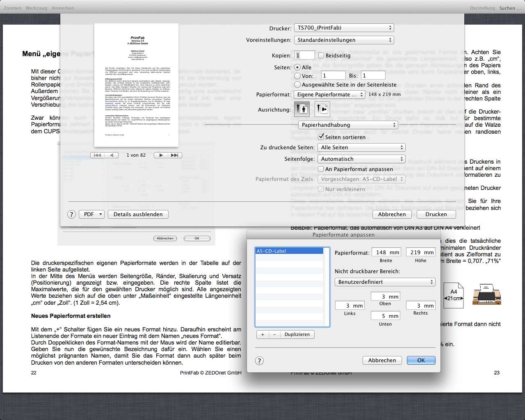Select landscape orientation icon
The height and width of the screenshot is (420, 525).
pos(322,109)
